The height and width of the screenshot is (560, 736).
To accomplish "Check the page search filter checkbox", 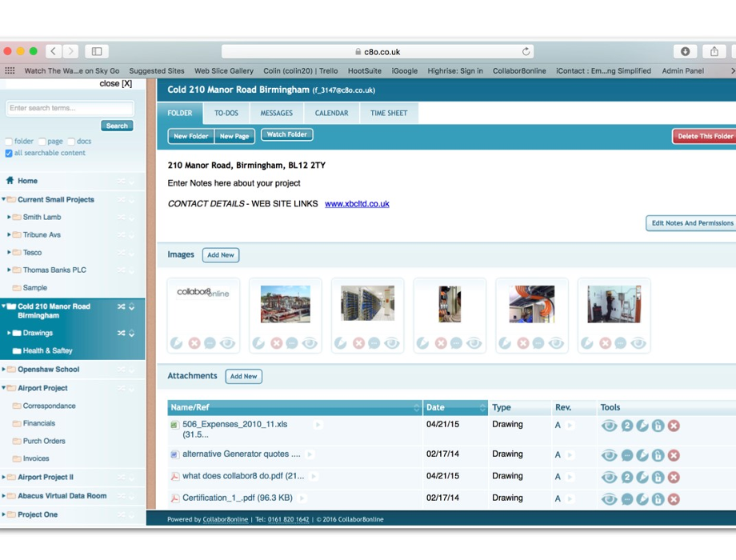I will (42, 142).
